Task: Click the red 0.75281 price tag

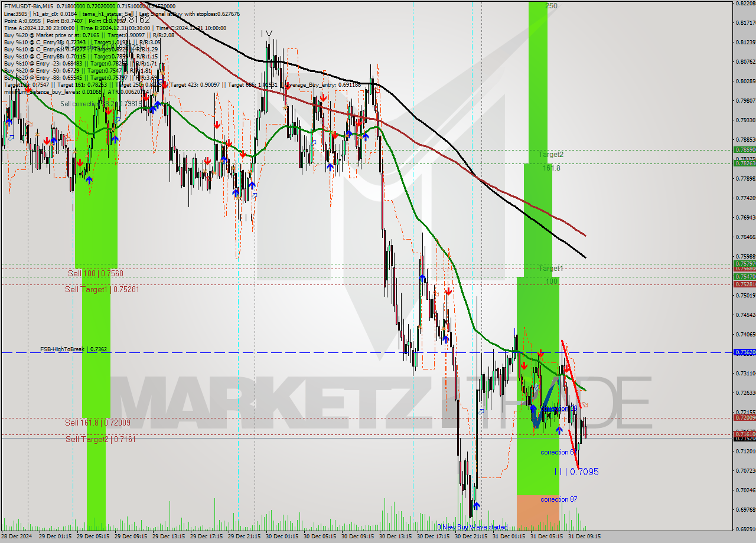Action: (x=744, y=284)
